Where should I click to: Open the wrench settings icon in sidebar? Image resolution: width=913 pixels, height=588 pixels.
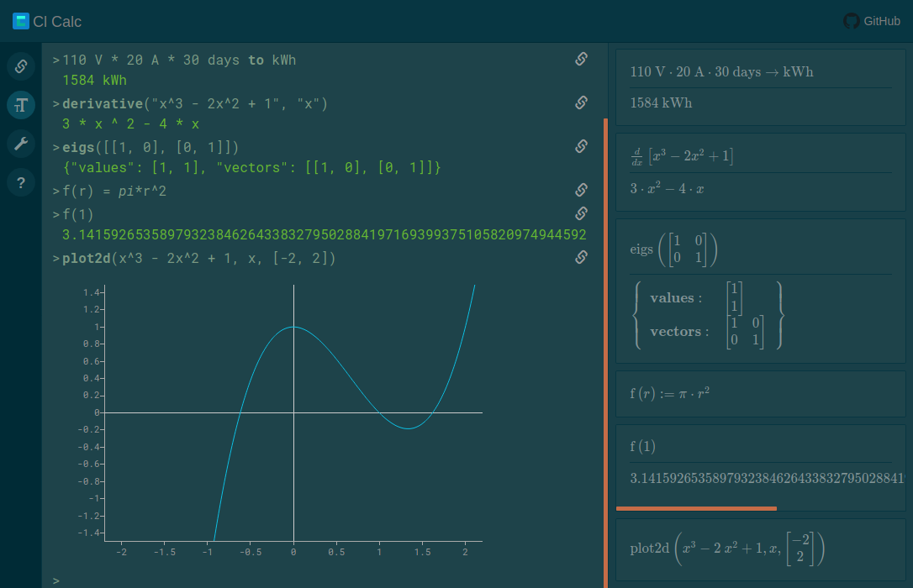tap(21, 144)
